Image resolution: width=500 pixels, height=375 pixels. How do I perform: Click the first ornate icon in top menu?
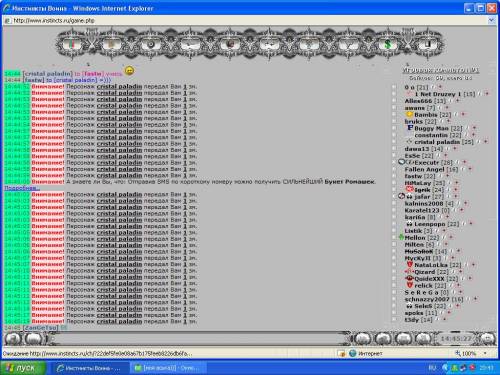(x=71, y=44)
